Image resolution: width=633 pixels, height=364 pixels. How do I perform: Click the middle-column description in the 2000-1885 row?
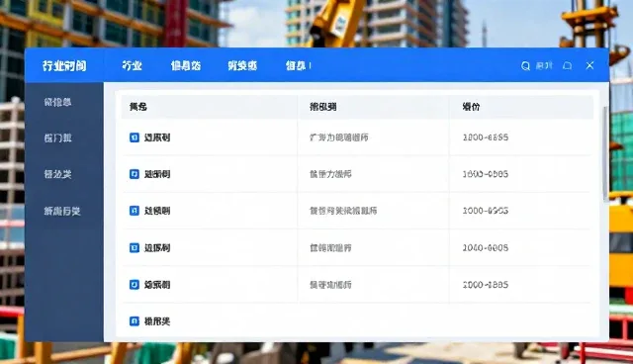coord(330,285)
